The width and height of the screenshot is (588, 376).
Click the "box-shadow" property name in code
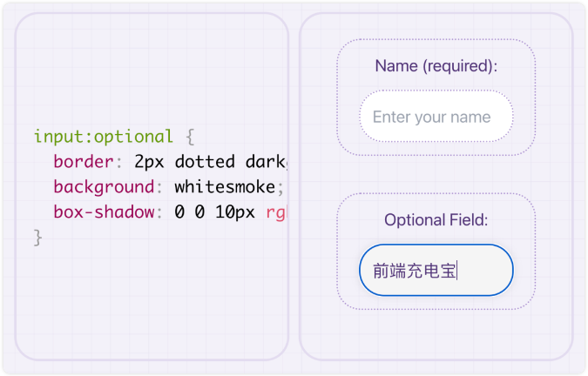[x=104, y=212]
